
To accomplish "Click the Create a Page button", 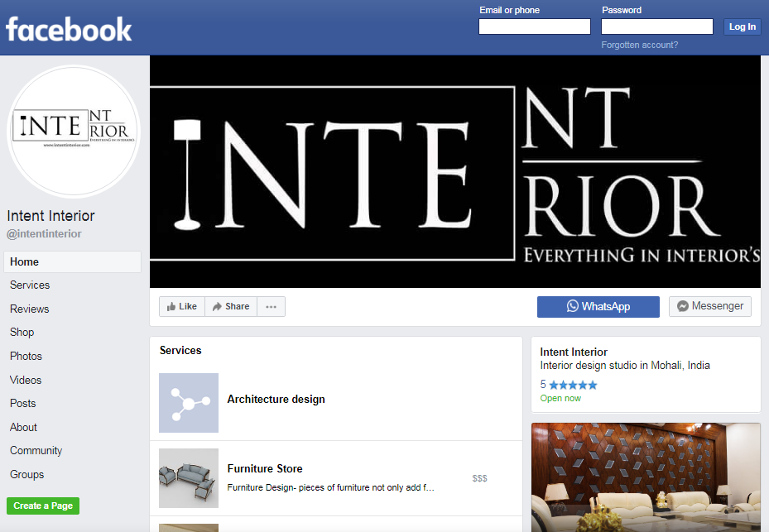I will point(43,506).
